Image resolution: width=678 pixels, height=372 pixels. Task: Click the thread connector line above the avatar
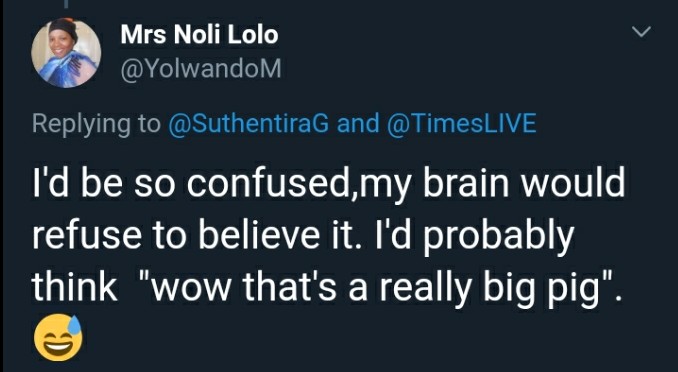click(66, 4)
